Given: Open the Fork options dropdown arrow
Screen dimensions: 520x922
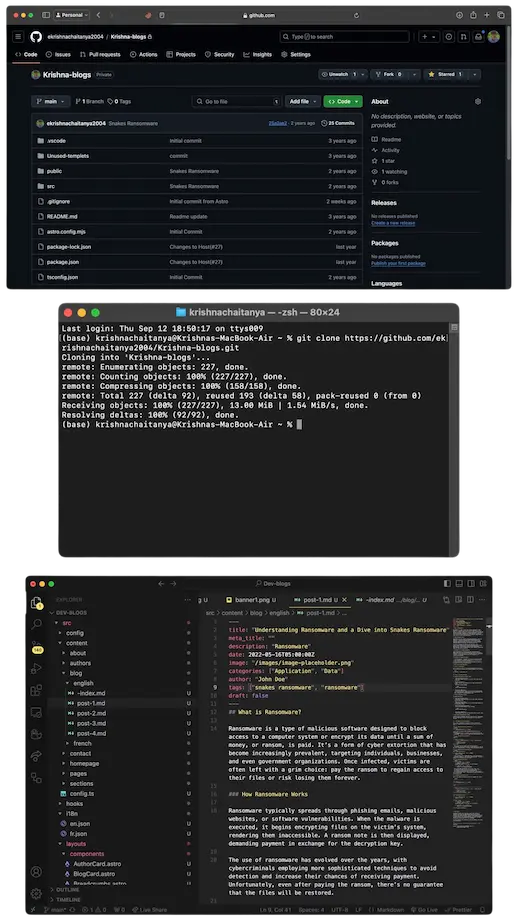Looking at the screenshot, I should [415, 75].
